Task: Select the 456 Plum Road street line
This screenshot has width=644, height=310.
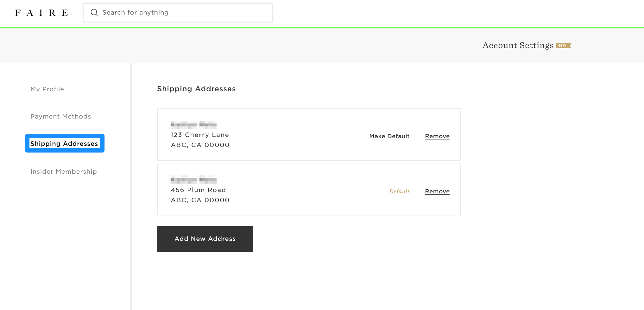Action: 198,190
